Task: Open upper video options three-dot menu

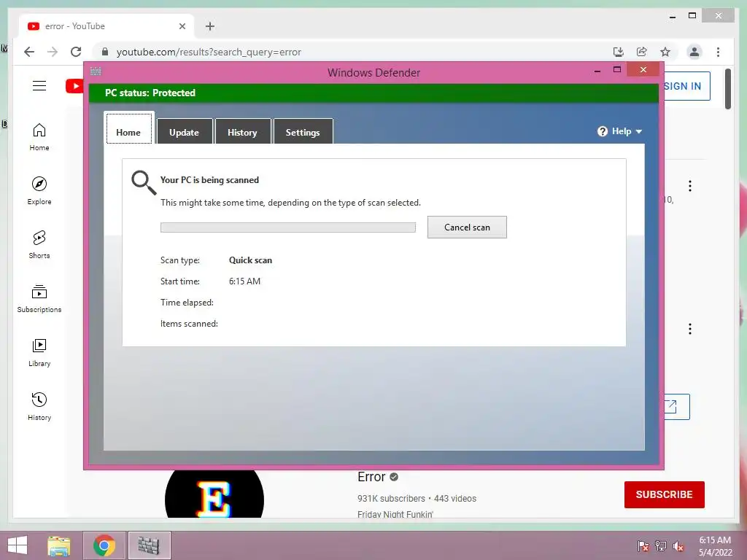Action: click(x=690, y=186)
